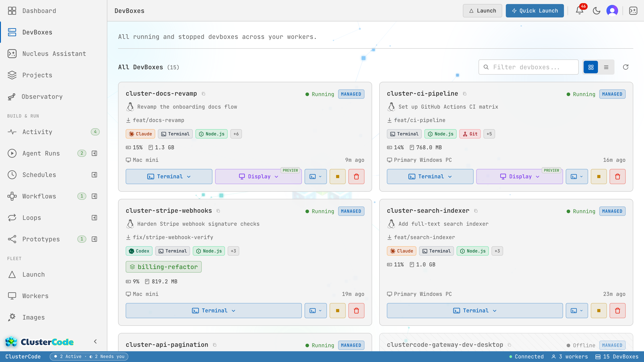Screen dimensions: 644x362
Task: Stop the cluster-docs-revamp devbox
Action: pos(337,177)
